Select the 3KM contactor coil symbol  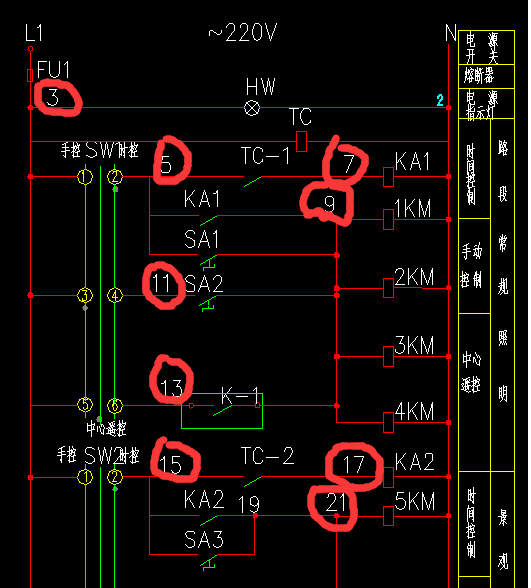click(388, 356)
